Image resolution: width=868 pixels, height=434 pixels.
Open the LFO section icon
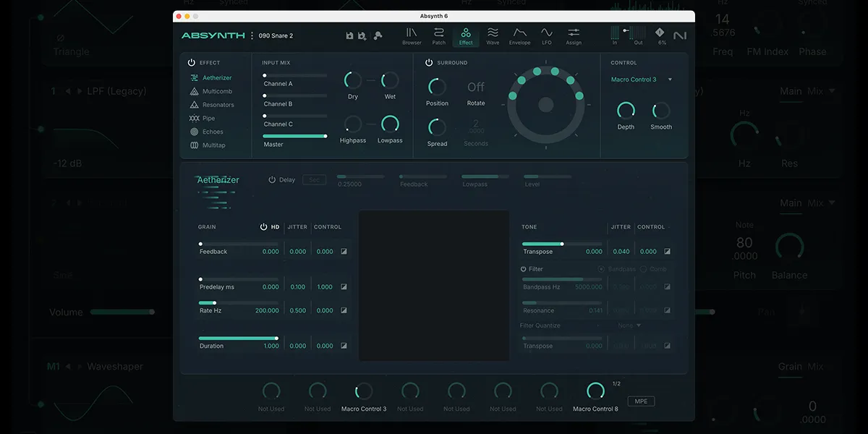(x=546, y=35)
